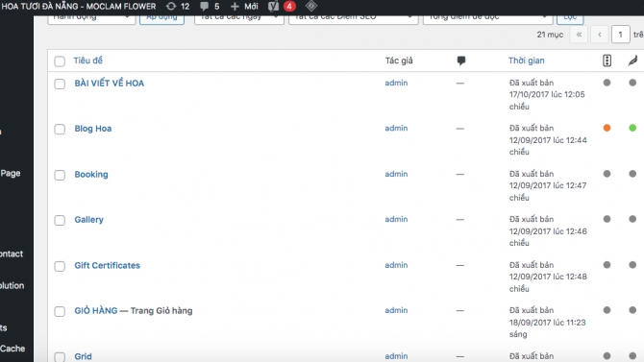Tick the select-all checkbox beside Tiêu đề

coord(60,61)
